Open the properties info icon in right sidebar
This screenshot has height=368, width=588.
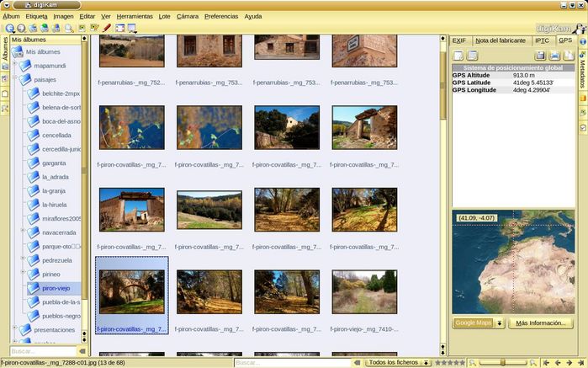(583, 41)
